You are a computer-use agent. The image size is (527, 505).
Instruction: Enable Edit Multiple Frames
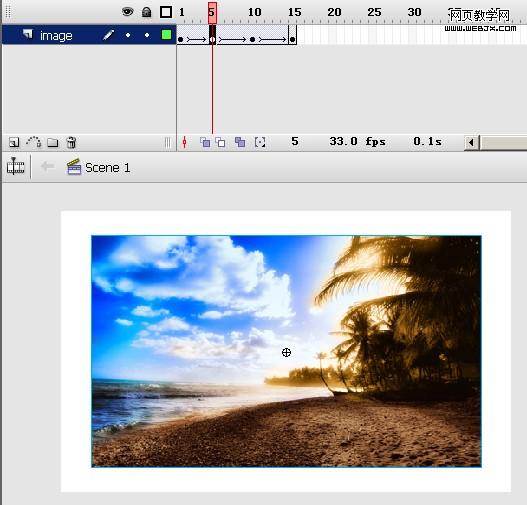[x=240, y=142]
